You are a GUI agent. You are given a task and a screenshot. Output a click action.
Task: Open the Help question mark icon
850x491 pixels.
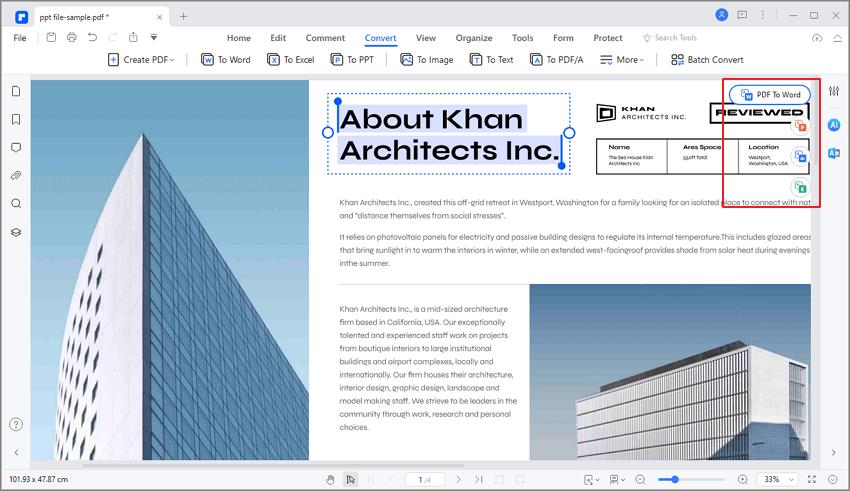click(x=16, y=424)
